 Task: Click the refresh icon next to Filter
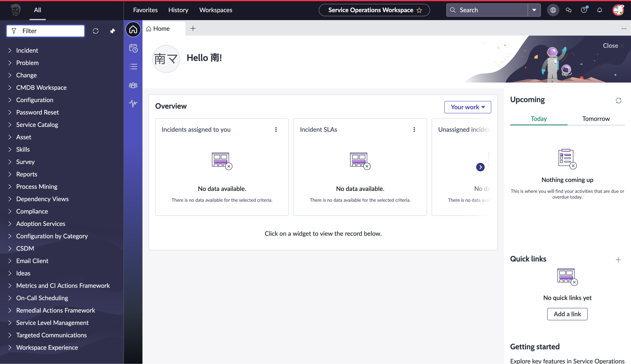[x=96, y=31]
